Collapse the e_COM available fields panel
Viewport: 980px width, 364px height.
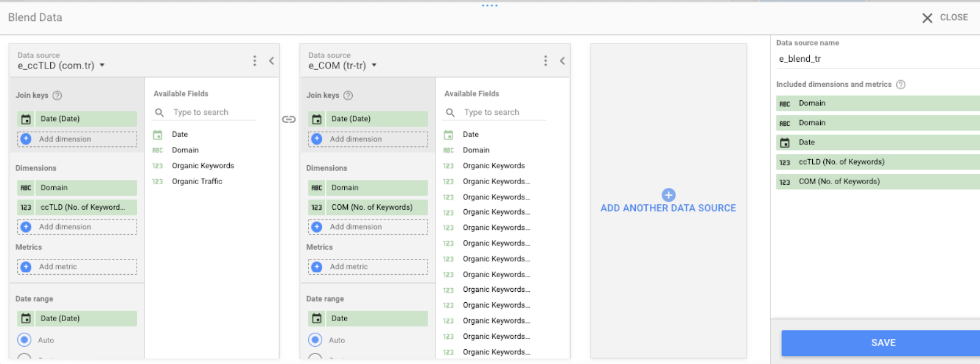[x=562, y=61]
